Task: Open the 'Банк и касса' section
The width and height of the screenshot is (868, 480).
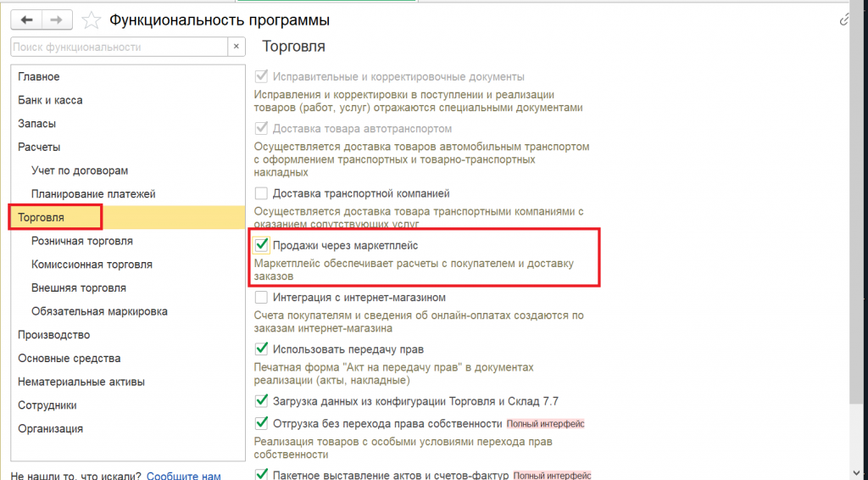Action: click(128, 100)
